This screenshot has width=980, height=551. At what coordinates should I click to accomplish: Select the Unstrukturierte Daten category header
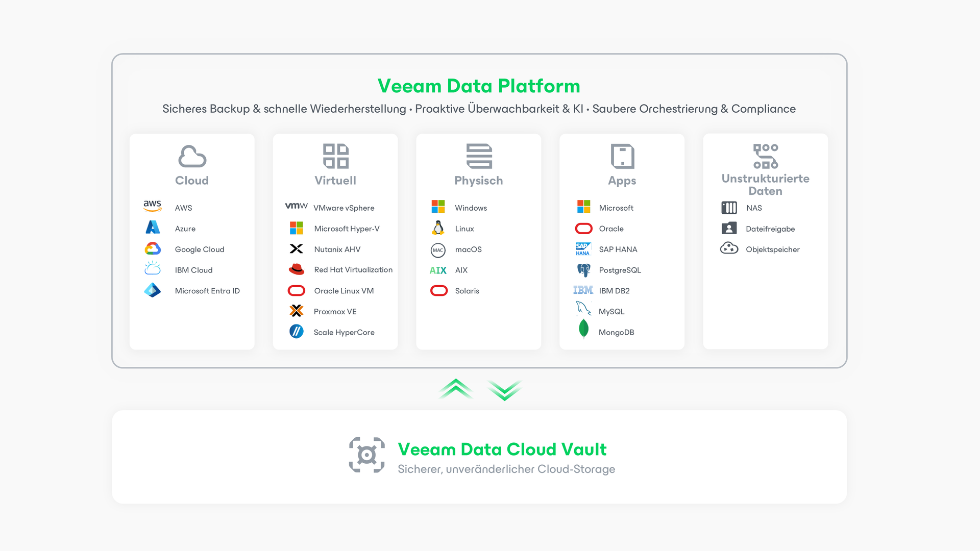click(x=765, y=184)
